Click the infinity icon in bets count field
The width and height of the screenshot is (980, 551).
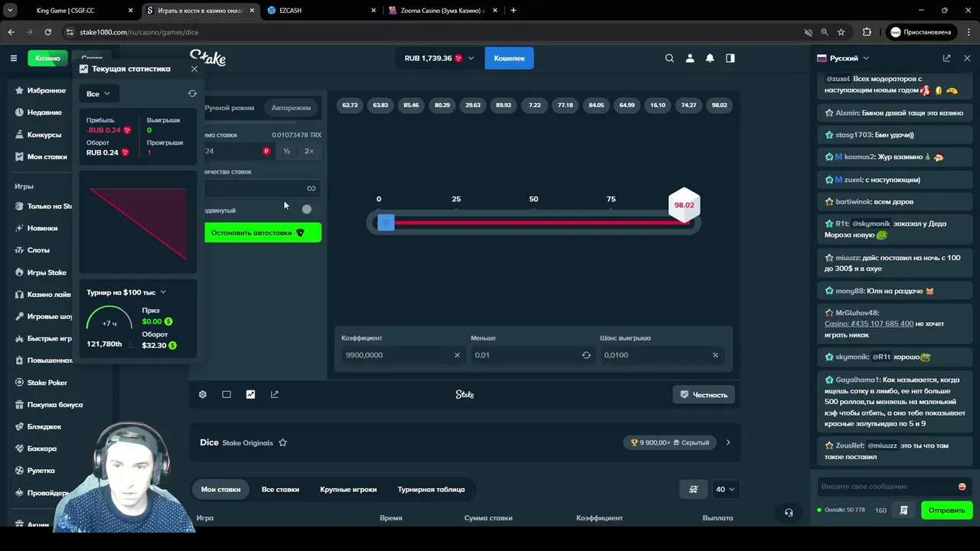(x=311, y=188)
